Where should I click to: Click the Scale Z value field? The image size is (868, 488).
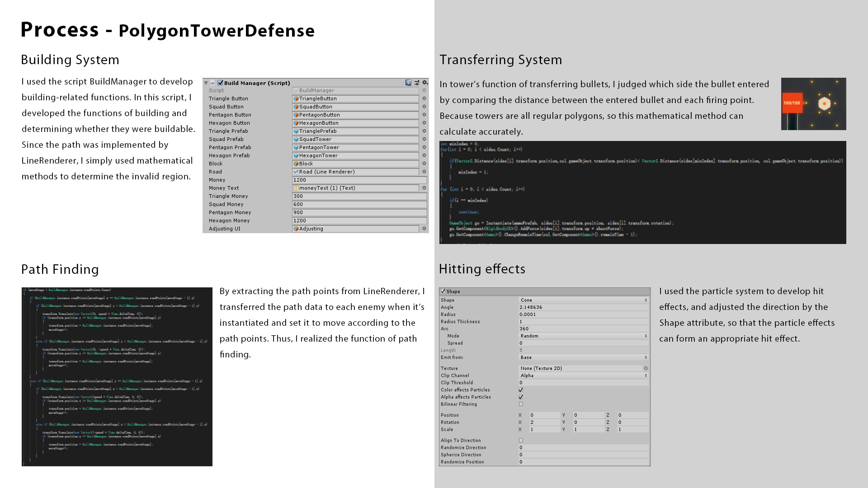633,430
